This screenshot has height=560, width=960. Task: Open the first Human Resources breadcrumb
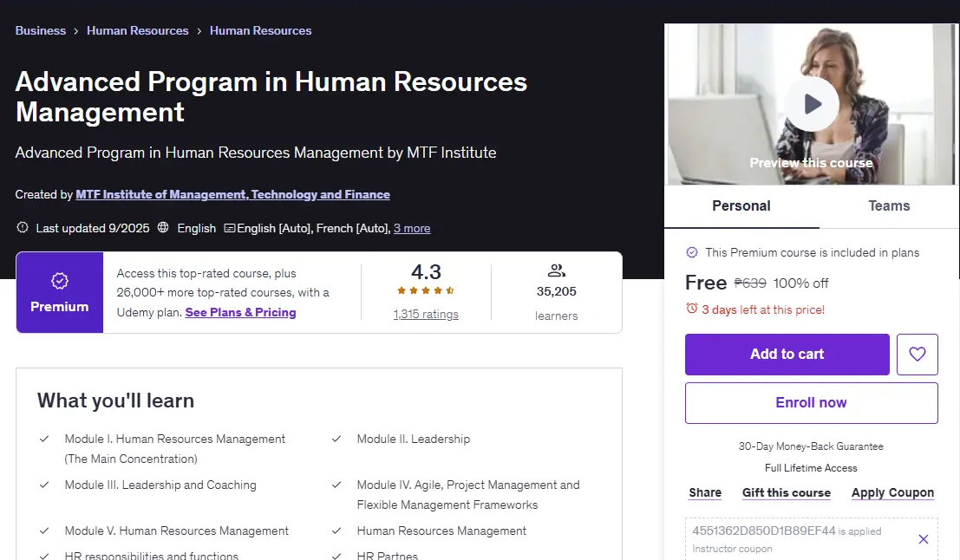138,30
